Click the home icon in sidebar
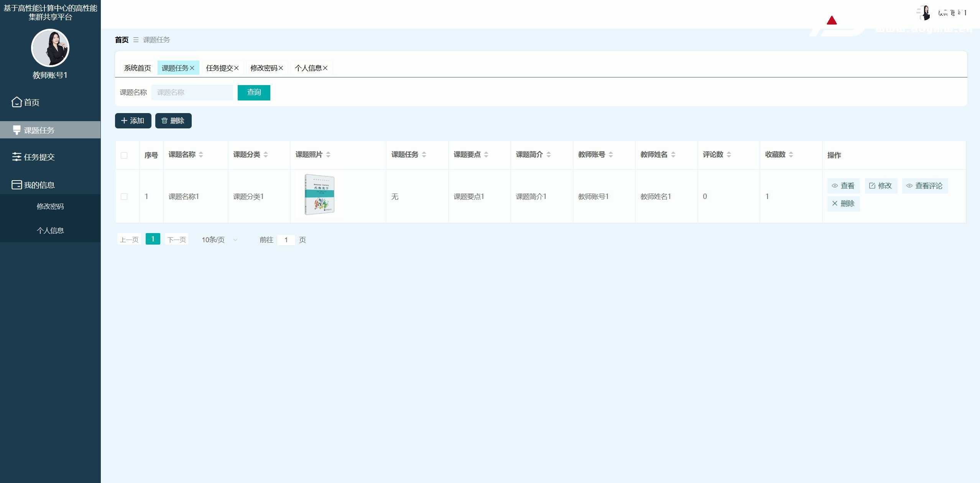The height and width of the screenshot is (483, 980). coord(16,102)
